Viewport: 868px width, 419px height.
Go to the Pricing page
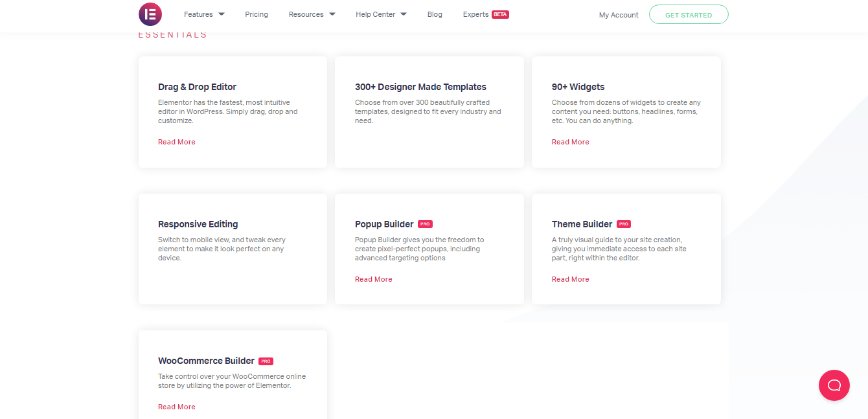(257, 14)
